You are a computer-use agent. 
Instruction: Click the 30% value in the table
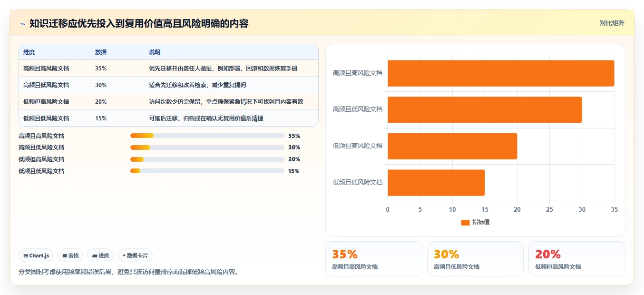[101, 85]
